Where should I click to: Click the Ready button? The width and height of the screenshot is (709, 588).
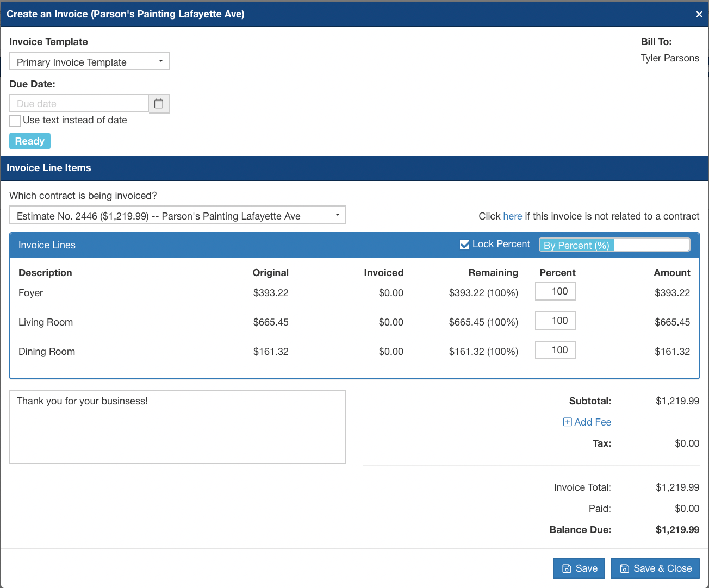[x=29, y=141]
